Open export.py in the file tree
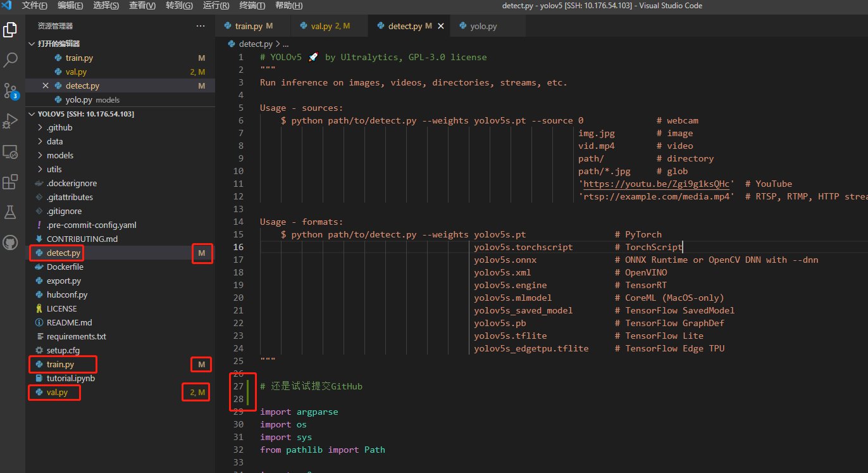The height and width of the screenshot is (473, 868). tap(120, 281)
